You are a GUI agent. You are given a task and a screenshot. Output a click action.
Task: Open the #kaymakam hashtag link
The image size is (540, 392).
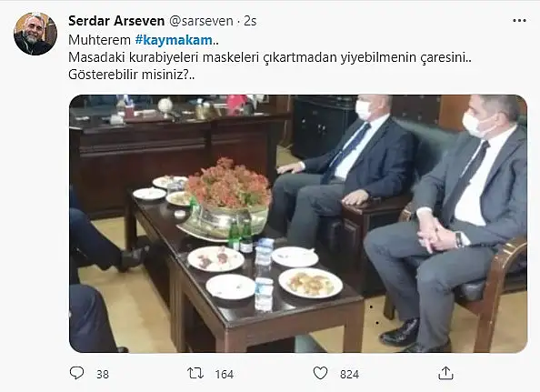pos(174,40)
